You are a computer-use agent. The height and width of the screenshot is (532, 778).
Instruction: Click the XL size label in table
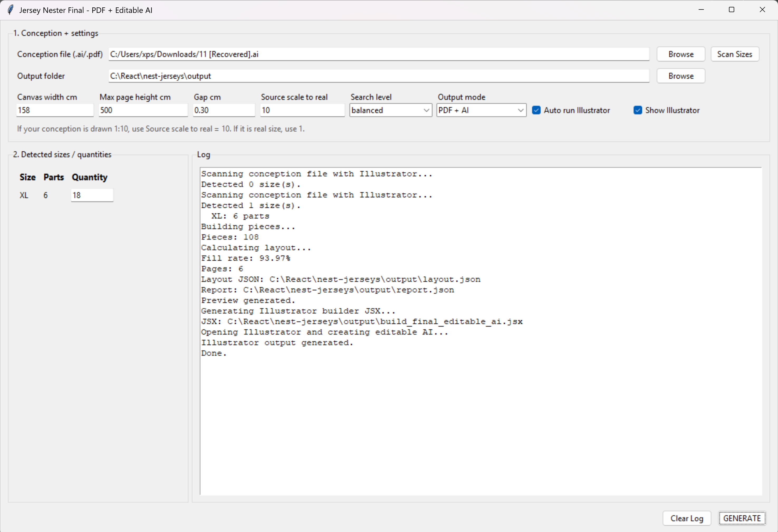point(24,195)
